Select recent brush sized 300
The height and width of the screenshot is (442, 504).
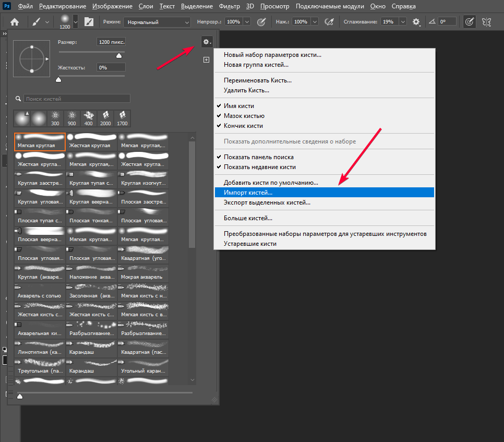(55, 118)
